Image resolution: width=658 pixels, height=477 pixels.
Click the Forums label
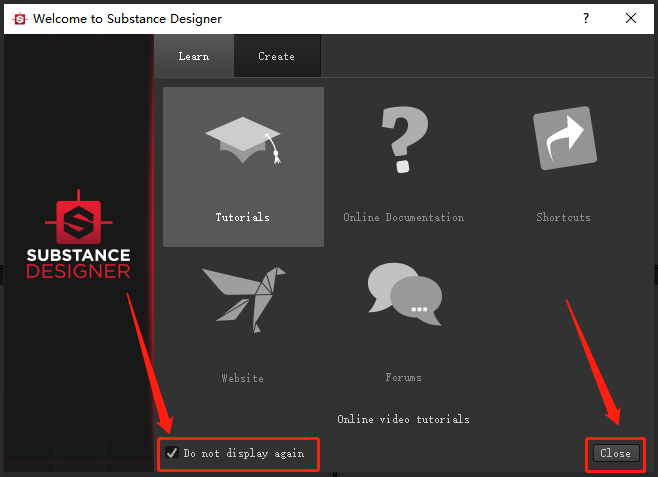404,377
